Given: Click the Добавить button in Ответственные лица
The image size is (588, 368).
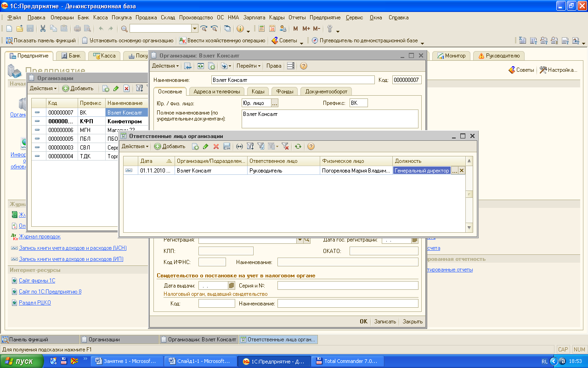Looking at the screenshot, I should 170,146.
